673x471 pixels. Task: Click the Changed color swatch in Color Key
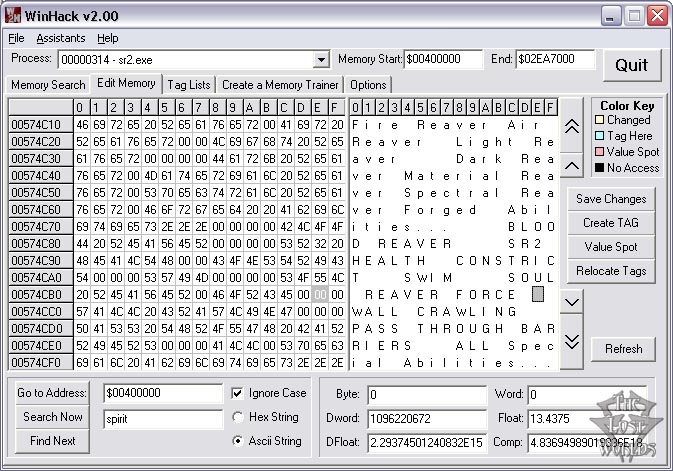599,120
